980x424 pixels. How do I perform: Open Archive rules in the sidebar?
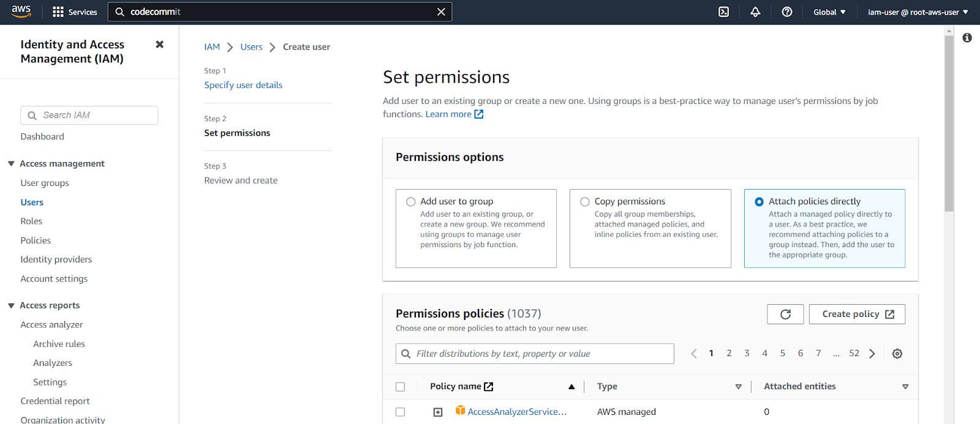[59, 344]
